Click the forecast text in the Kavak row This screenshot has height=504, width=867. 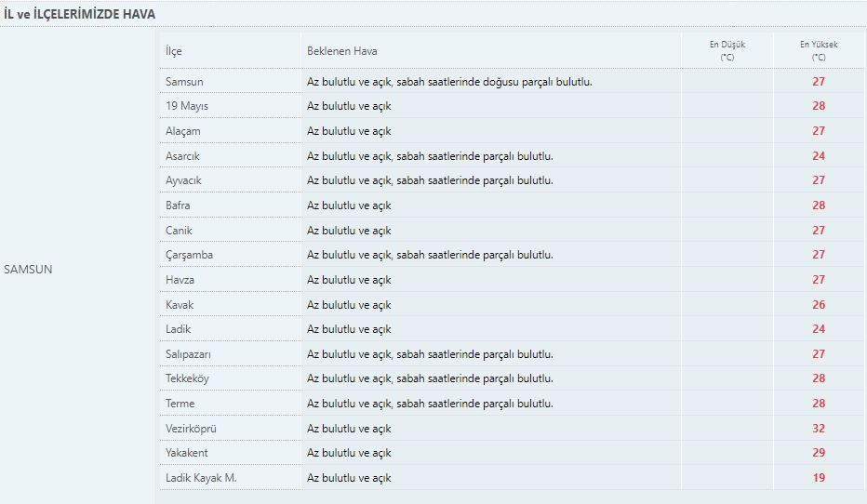click(x=349, y=305)
